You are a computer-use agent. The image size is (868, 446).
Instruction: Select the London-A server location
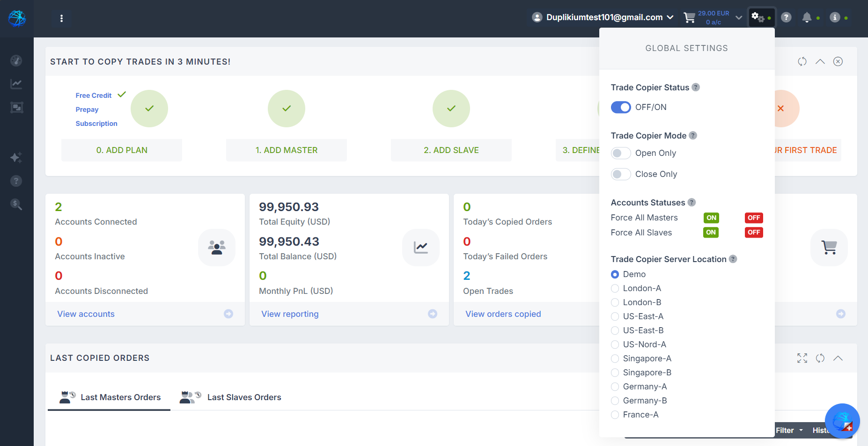(x=615, y=288)
